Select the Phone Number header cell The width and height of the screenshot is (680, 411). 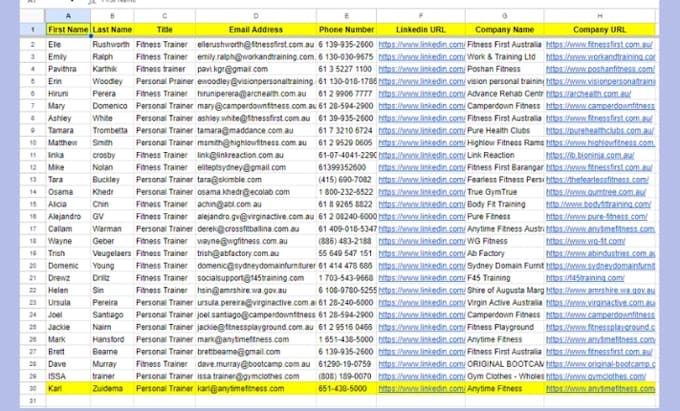(x=347, y=29)
